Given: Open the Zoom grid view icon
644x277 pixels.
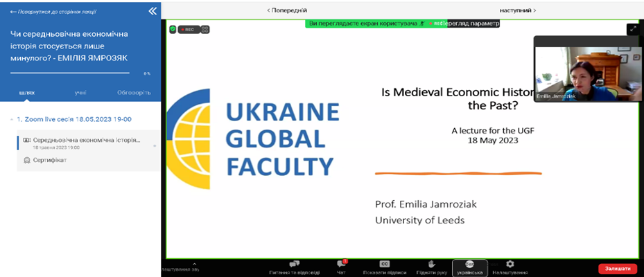Looking at the screenshot, I should coord(205,30).
